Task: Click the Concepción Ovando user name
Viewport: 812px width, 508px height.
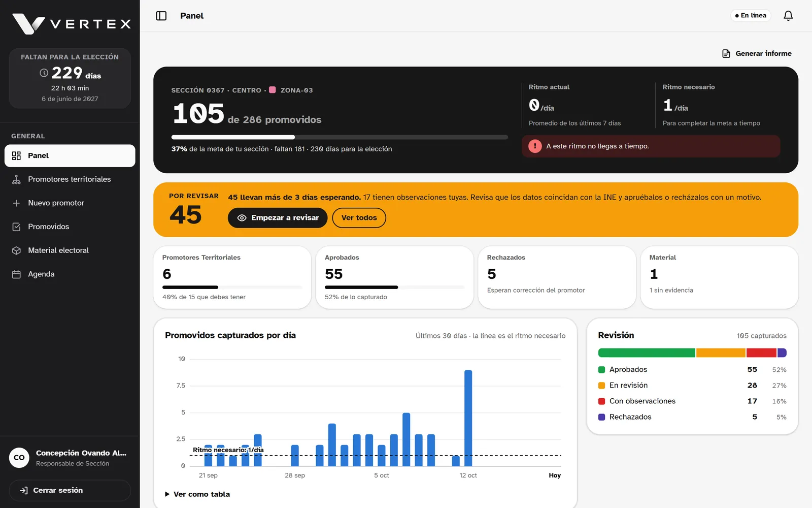Action: (x=81, y=453)
